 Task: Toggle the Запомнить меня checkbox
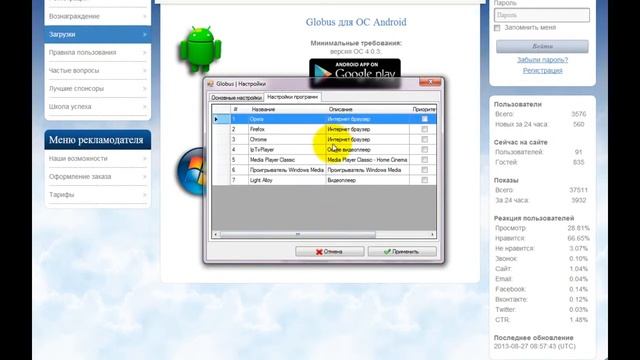(497, 28)
